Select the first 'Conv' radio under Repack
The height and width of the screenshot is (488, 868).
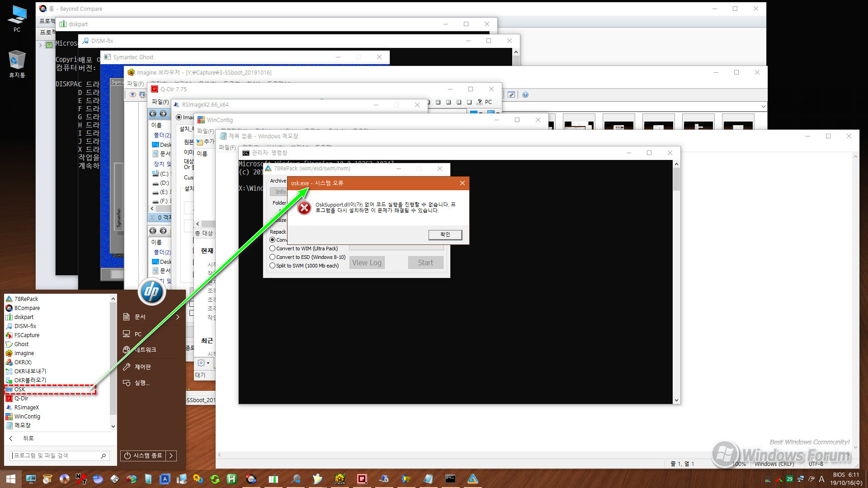click(x=272, y=240)
